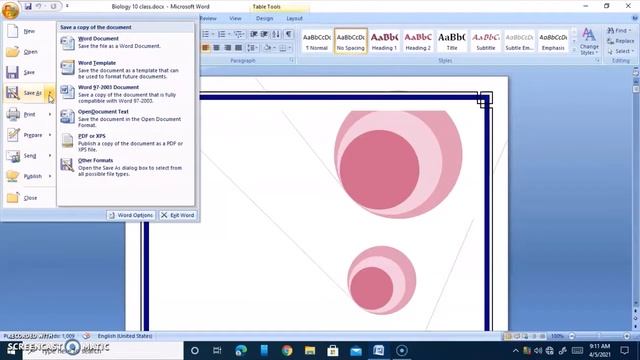Save a copy as Word Template
The height and width of the screenshot is (360, 640).
pos(126,69)
